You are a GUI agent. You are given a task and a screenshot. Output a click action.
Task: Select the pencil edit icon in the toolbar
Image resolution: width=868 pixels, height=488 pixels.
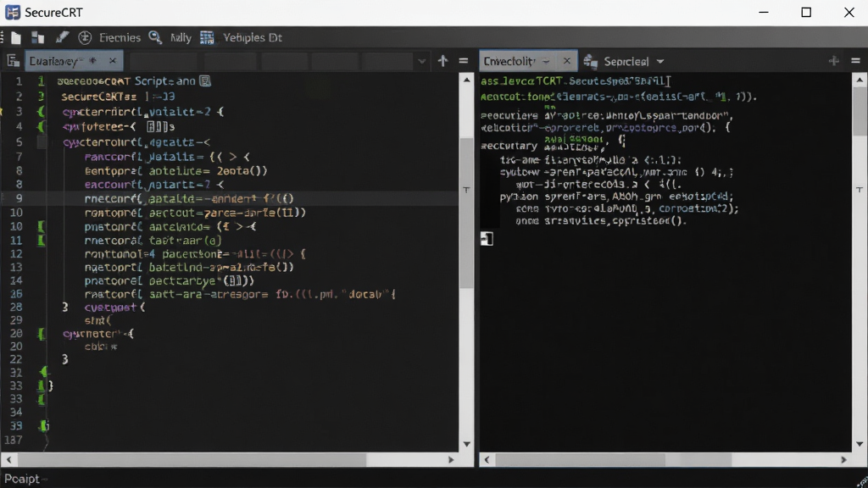click(x=61, y=37)
